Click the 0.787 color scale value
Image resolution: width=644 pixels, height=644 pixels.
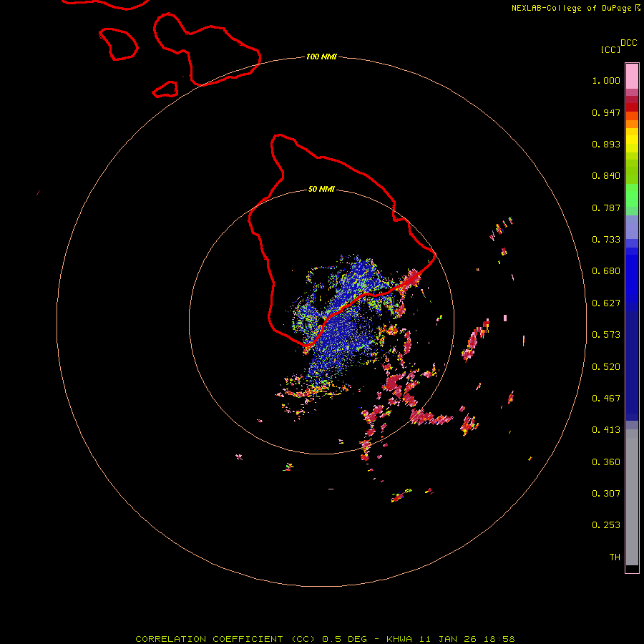[606, 208]
